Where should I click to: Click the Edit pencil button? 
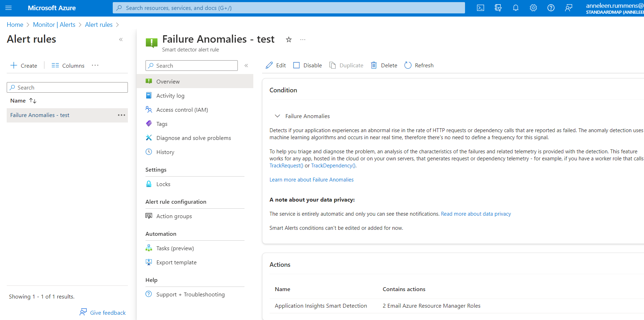coord(276,65)
